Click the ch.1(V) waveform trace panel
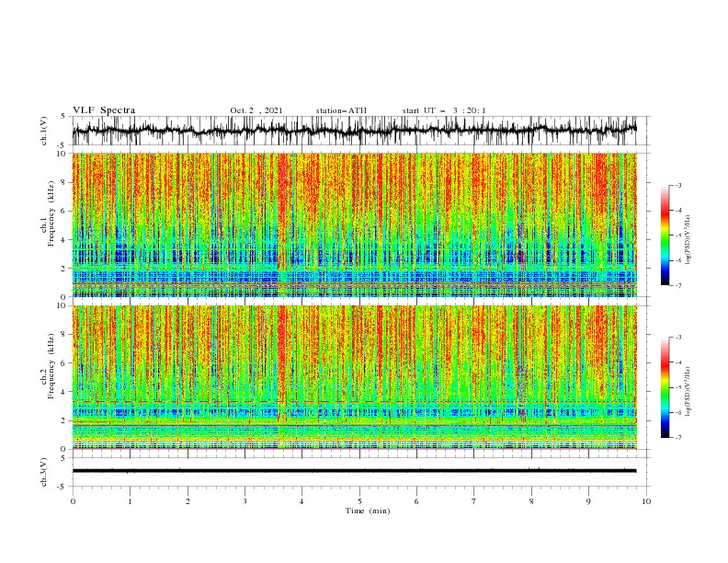Viewport: 728px width, 563px height. click(360, 131)
